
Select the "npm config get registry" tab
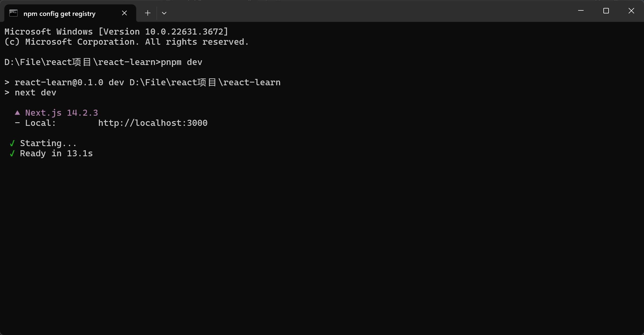pos(59,14)
